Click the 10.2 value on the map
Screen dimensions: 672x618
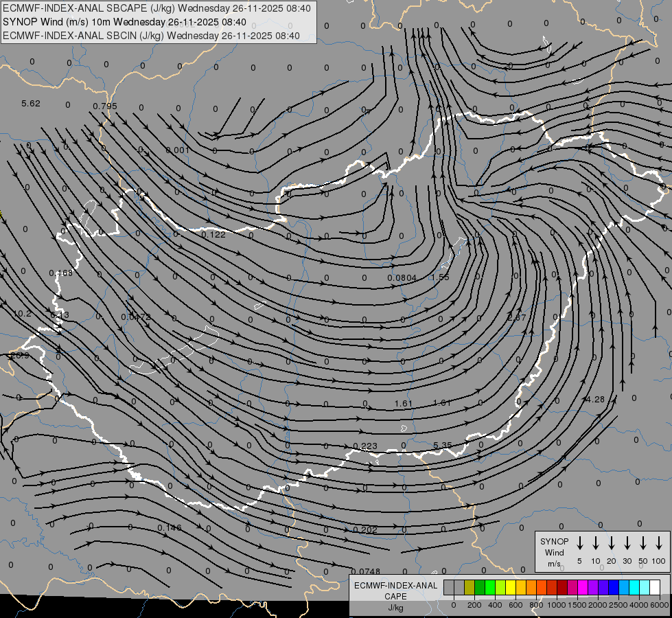click(22, 314)
